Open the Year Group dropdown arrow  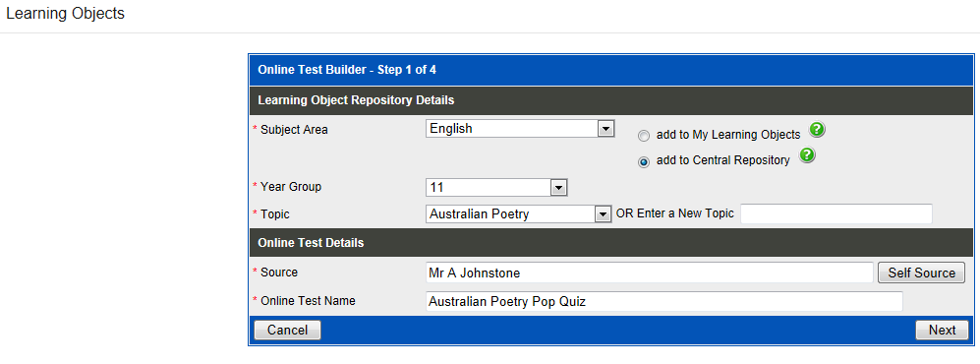(x=558, y=188)
